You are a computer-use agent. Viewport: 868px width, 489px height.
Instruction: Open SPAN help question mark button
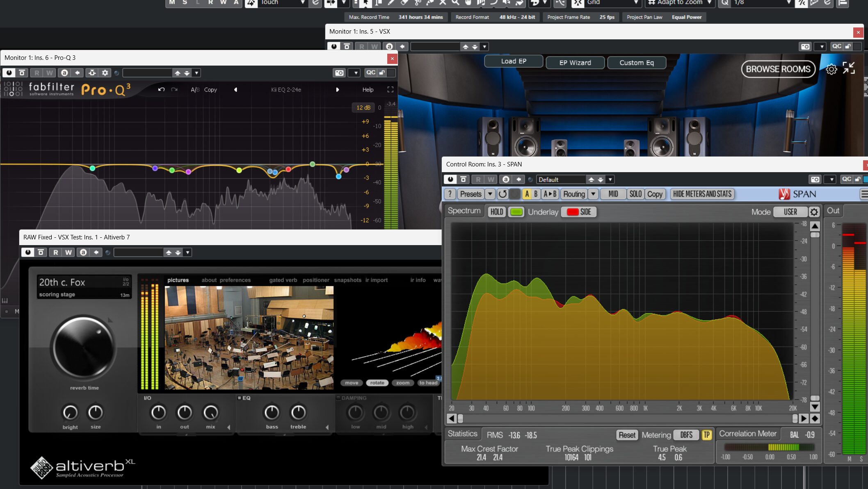(x=450, y=194)
